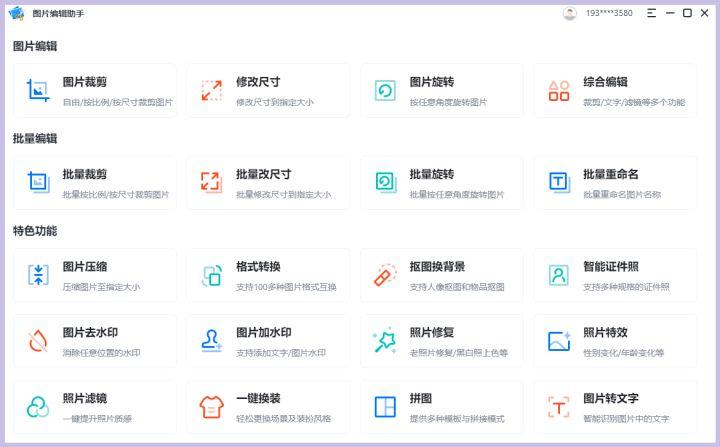Viewport: 720px width, 447px height.
Task: Click the 抠图换背景 eraser icon
Action: click(385, 275)
